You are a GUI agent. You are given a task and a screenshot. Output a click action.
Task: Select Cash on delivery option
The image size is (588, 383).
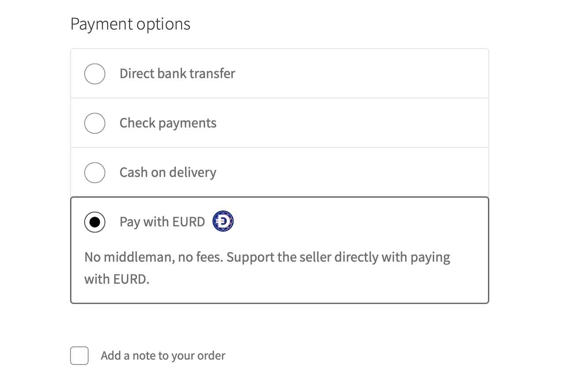(x=94, y=173)
